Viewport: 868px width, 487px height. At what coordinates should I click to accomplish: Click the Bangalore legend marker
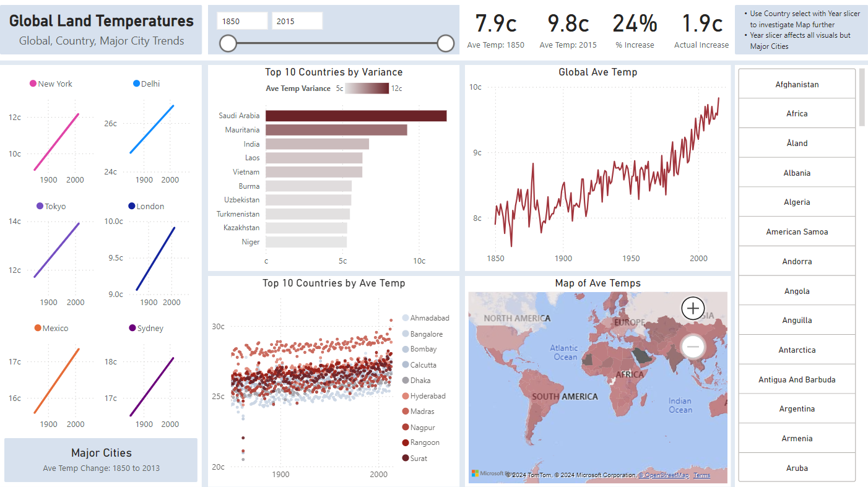click(406, 334)
